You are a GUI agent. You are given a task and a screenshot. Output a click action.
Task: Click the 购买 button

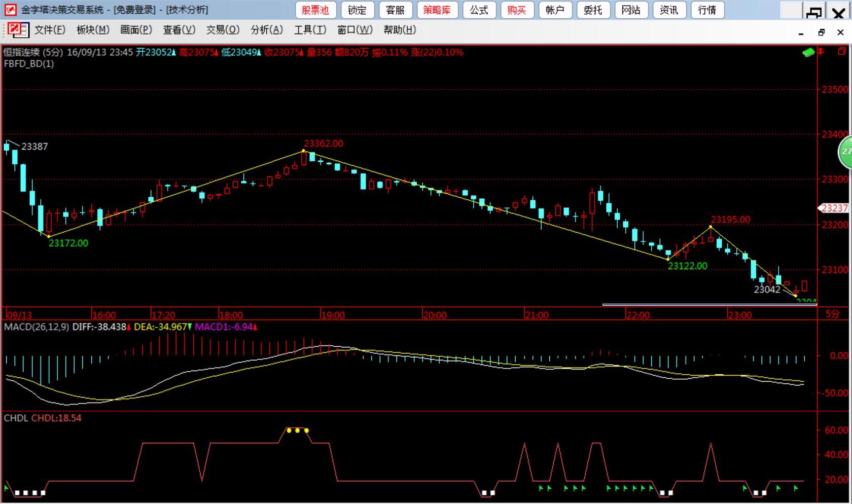point(516,10)
